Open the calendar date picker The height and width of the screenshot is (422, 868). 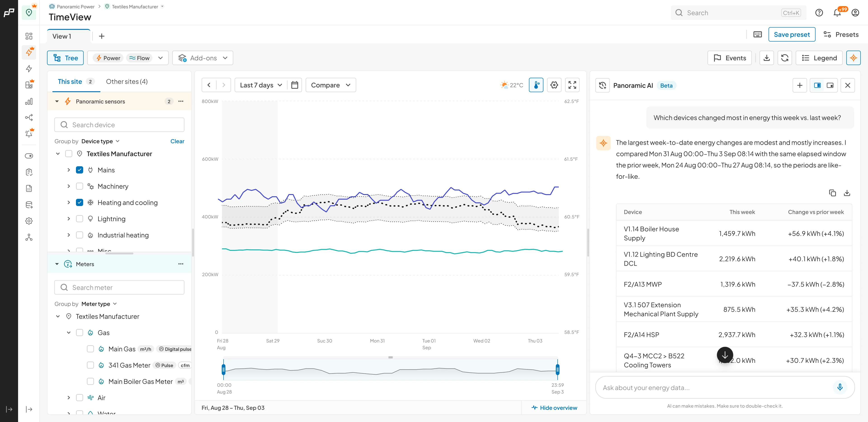(x=295, y=85)
